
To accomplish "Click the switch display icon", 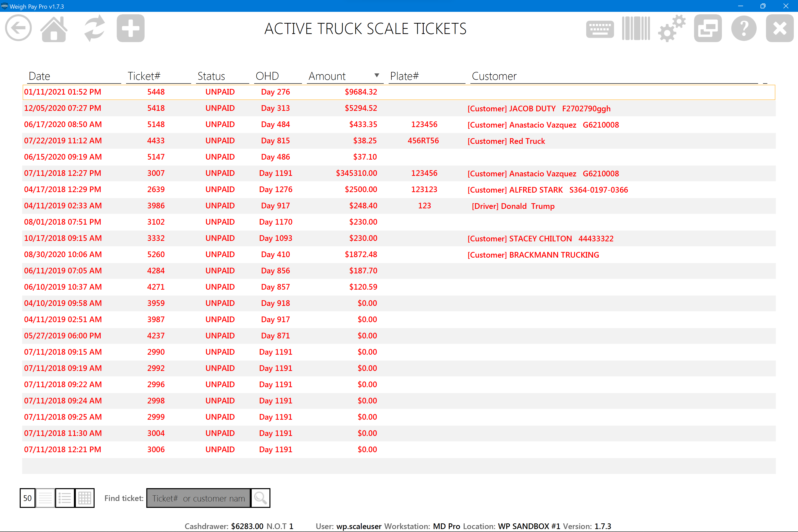I will [x=707, y=29].
